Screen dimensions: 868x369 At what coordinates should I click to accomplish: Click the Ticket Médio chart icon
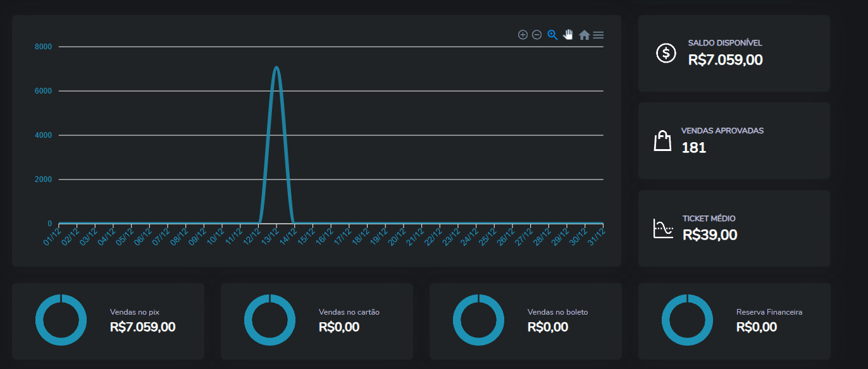coord(662,228)
